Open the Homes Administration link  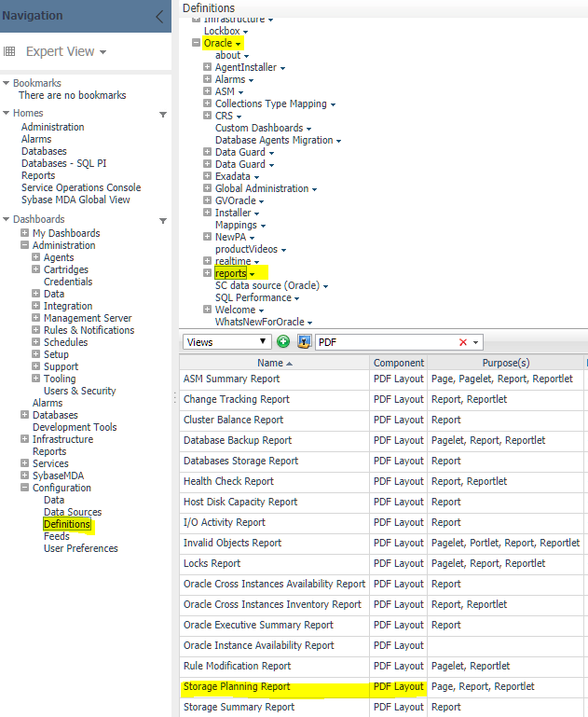(52, 127)
